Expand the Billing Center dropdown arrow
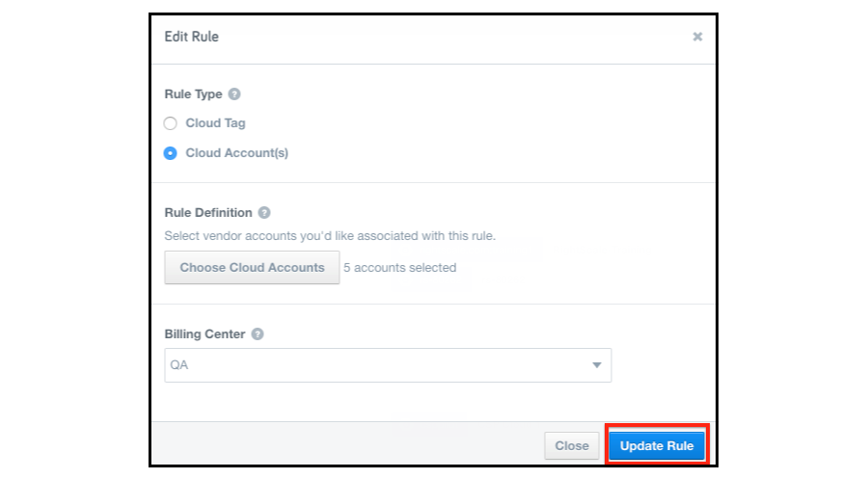This screenshot has height=479, width=868. [597, 365]
